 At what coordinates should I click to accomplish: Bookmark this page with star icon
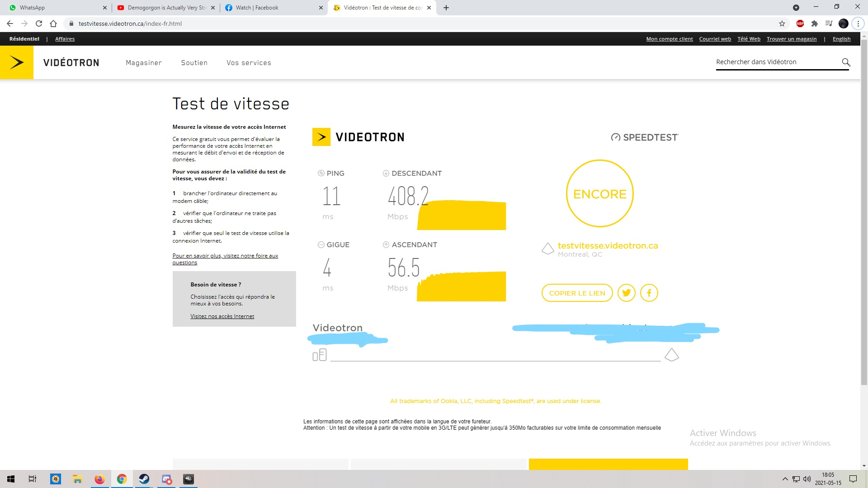[782, 23]
